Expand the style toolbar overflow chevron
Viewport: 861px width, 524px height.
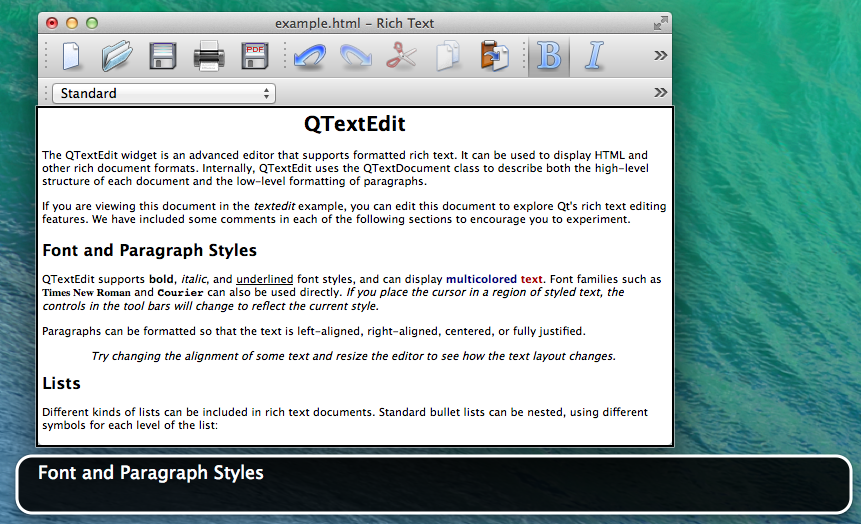pyautogui.click(x=660, y=93)
